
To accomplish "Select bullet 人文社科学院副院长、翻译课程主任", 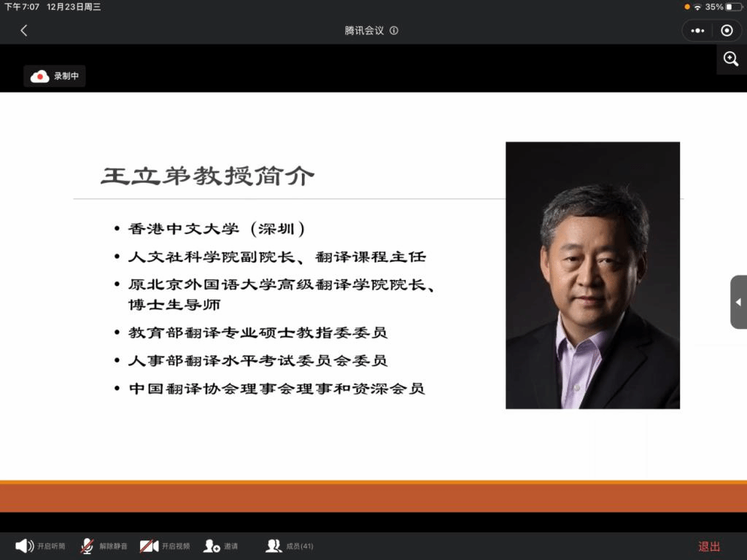I will [276, 257].
